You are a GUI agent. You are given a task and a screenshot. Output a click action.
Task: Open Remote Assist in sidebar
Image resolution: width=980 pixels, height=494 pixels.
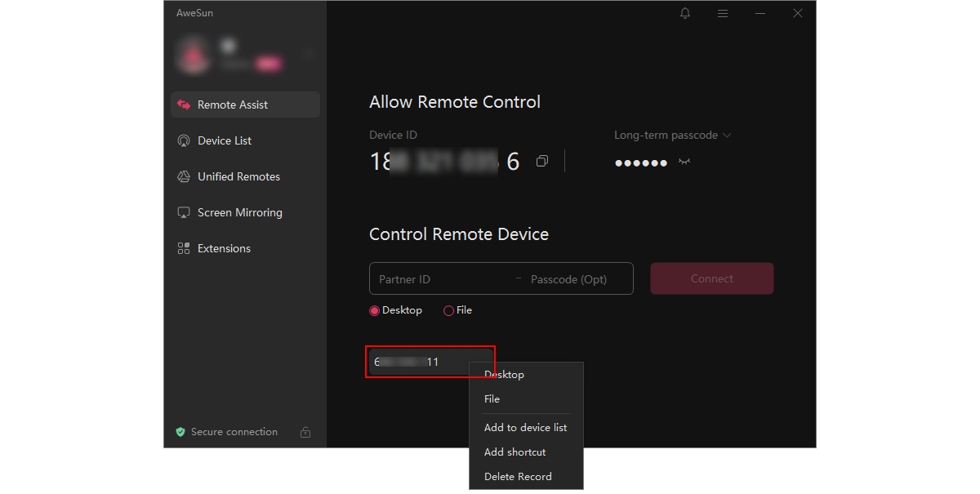(246, 105)
